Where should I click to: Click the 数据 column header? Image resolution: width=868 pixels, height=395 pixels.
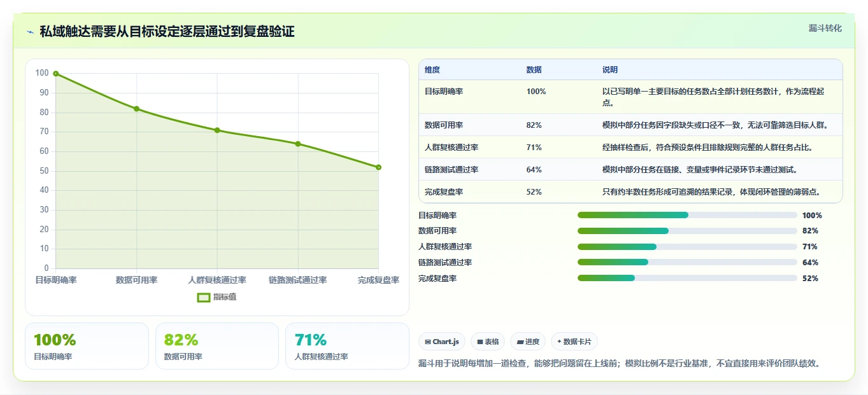(x=534, y=70)
